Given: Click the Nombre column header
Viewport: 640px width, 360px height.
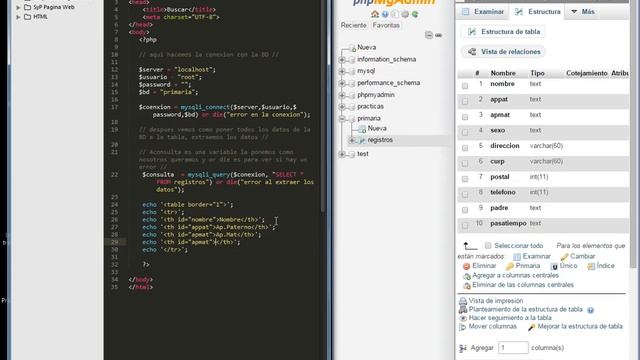Looking at the screenshot, I should tap(503, 73).
